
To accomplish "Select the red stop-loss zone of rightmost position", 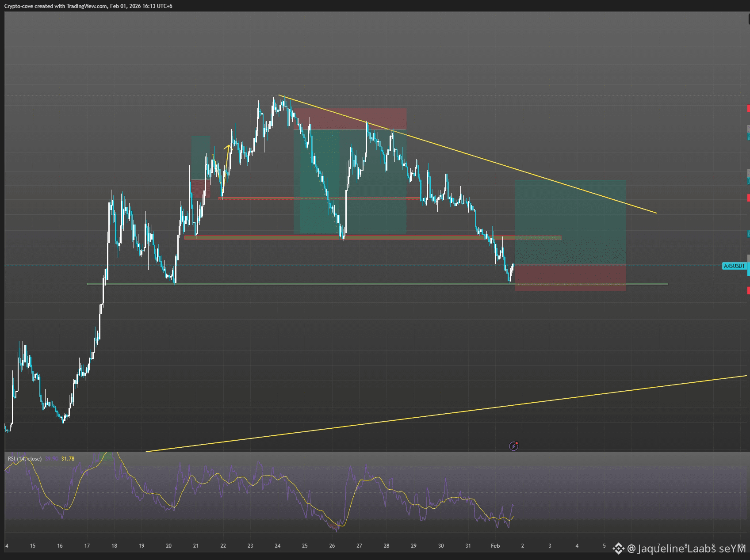I will [x=570, y=278].
